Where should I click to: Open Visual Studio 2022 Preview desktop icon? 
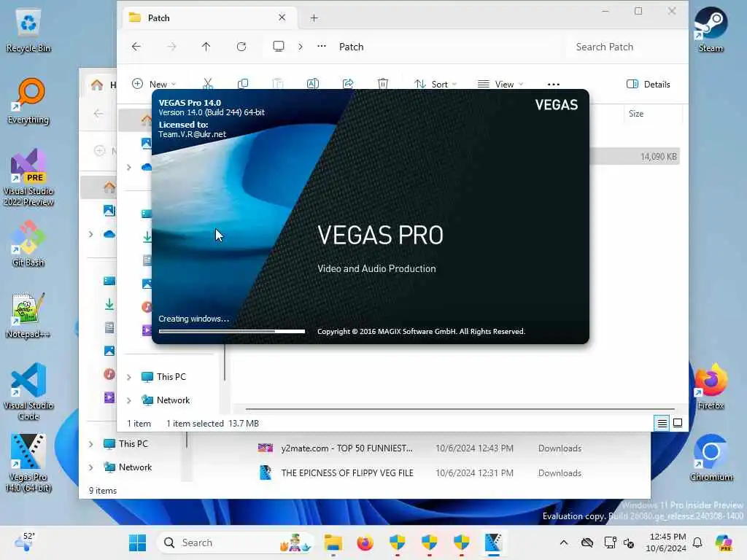28,177
